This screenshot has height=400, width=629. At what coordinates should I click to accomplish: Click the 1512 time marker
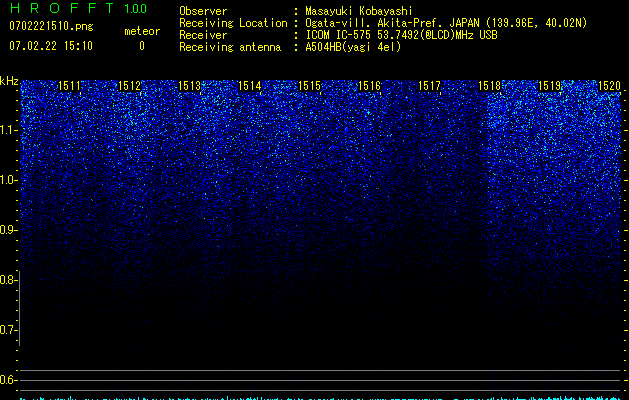130,86
